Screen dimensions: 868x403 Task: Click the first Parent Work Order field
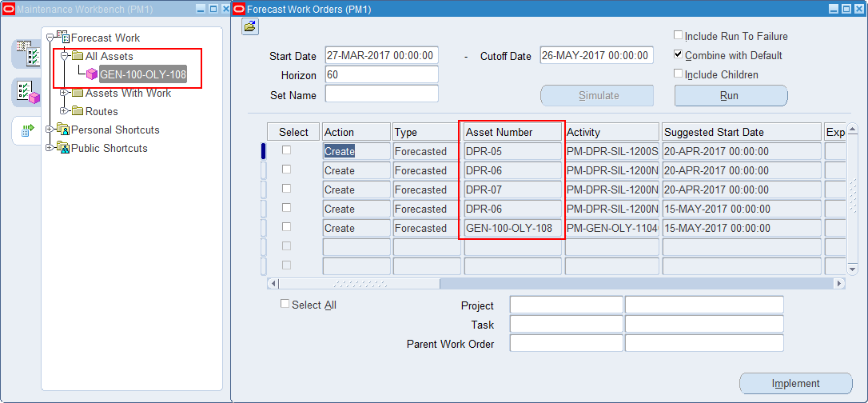point(567,343)
